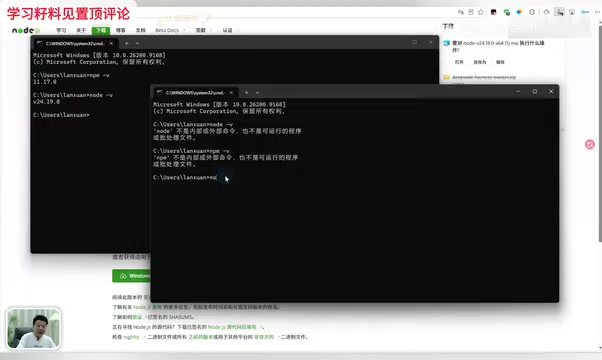Click the highlighted downloads toolbar icon

(x=559, y=12)
